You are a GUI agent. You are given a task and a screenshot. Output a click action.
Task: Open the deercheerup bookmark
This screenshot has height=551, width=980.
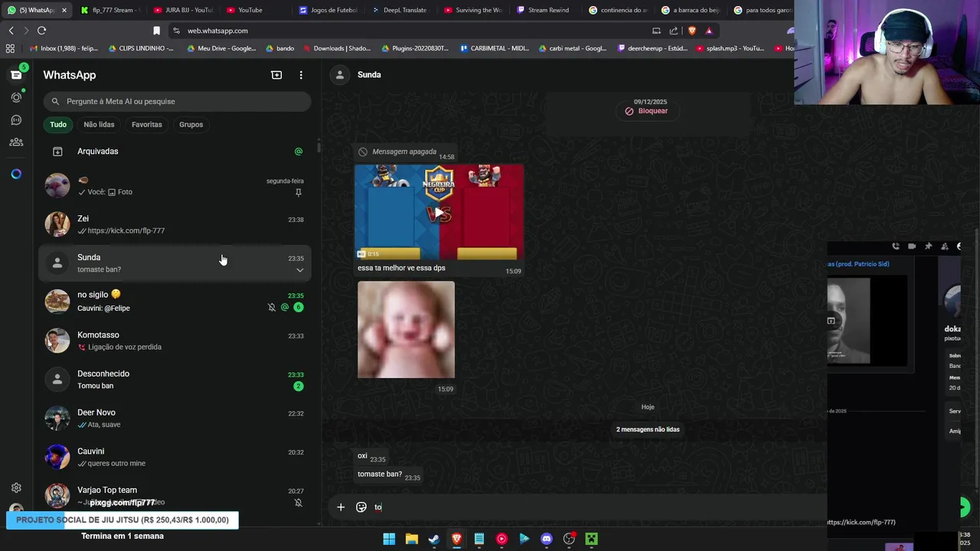point(651,48)
